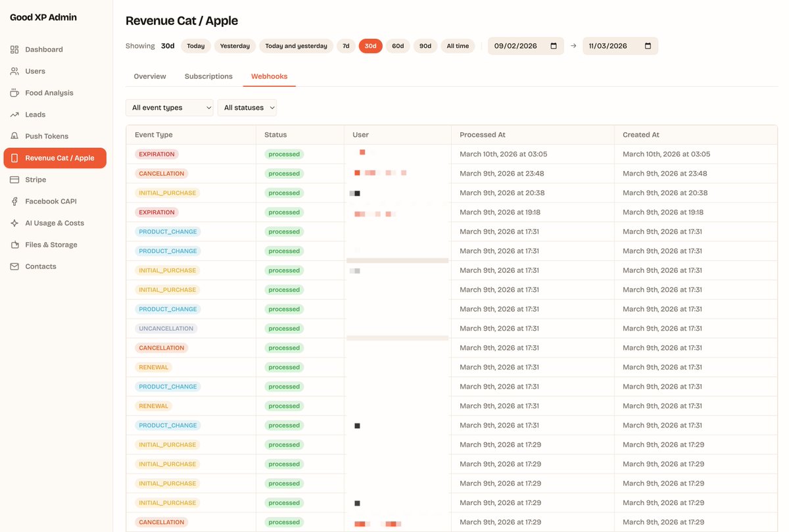This screenshot has width=789, height=532.
Task: Open Food Analysis section
Action: pyautogui.click(x=55, y=93)
